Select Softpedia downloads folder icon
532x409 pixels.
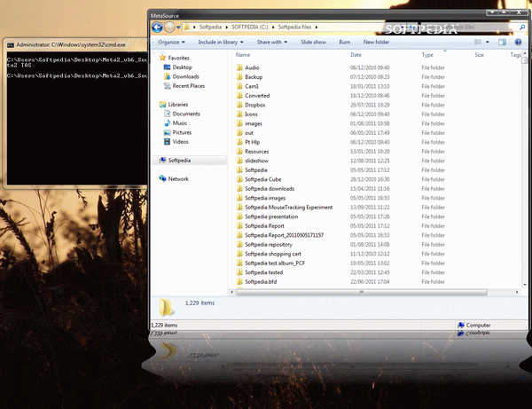pos(239,188)
